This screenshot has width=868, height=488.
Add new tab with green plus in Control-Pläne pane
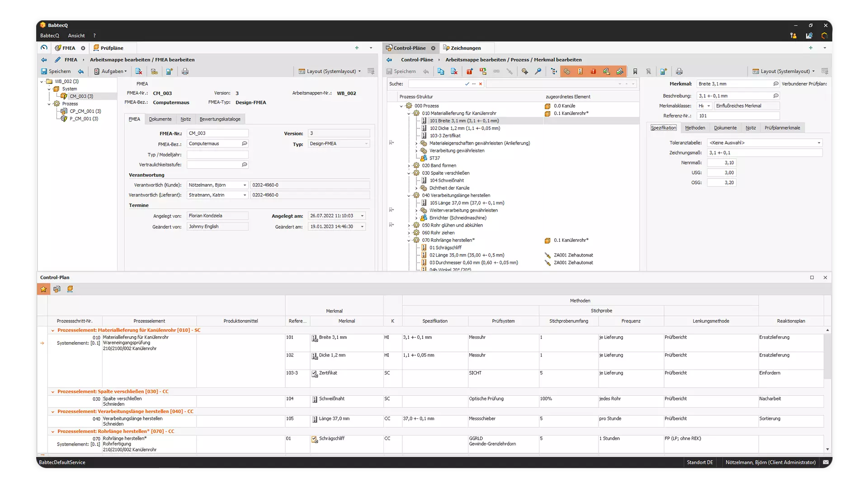(811, 48)
